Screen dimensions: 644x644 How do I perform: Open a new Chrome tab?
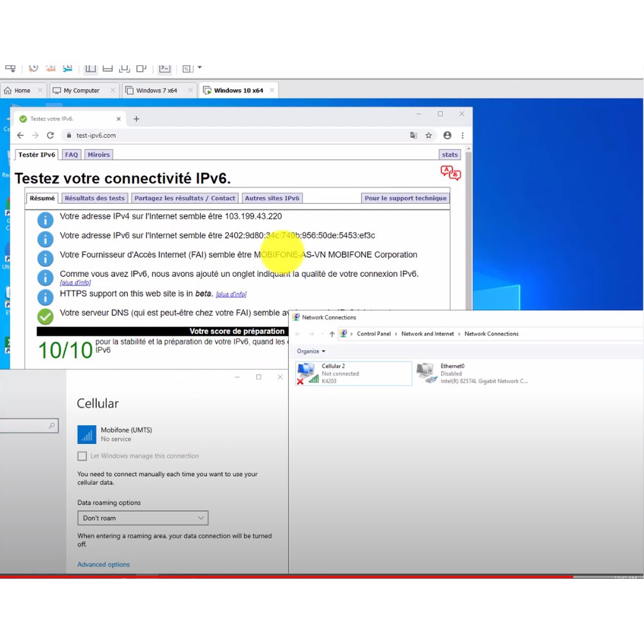click(136, 119)
